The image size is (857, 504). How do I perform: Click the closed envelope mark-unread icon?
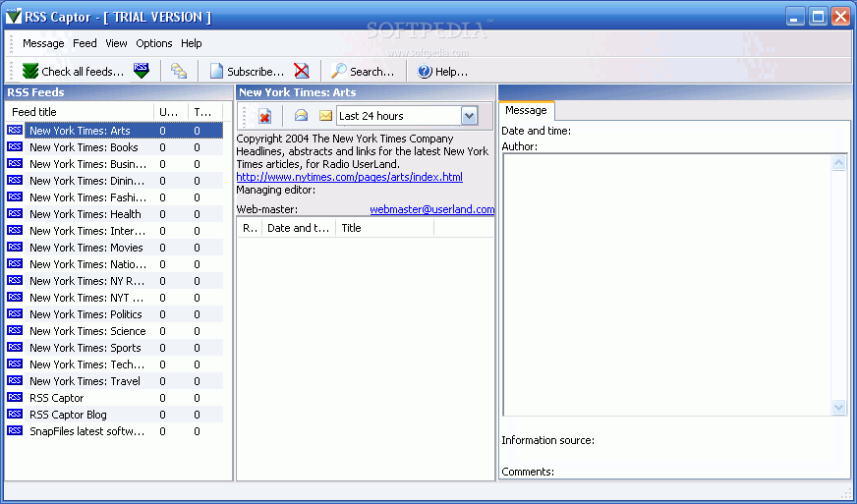(x=325, y=115)
